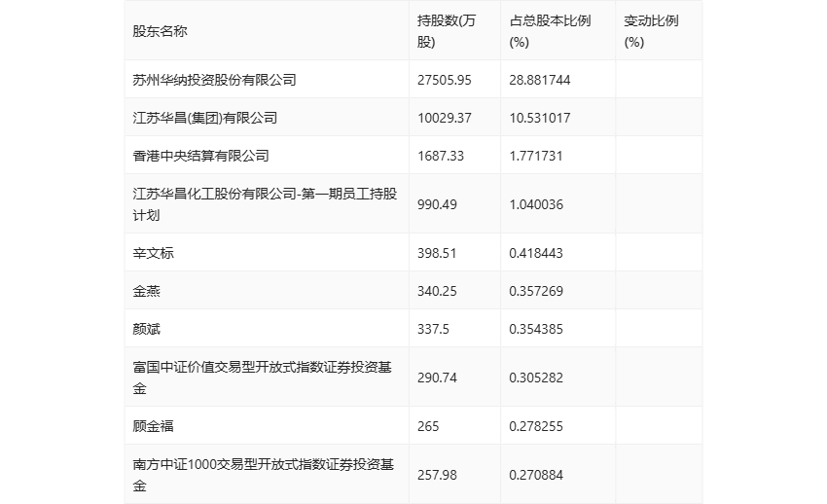Select shareholder 香港中央结算有限公司
This screenshot has width=827, height=504.
(x=200, y=156)
